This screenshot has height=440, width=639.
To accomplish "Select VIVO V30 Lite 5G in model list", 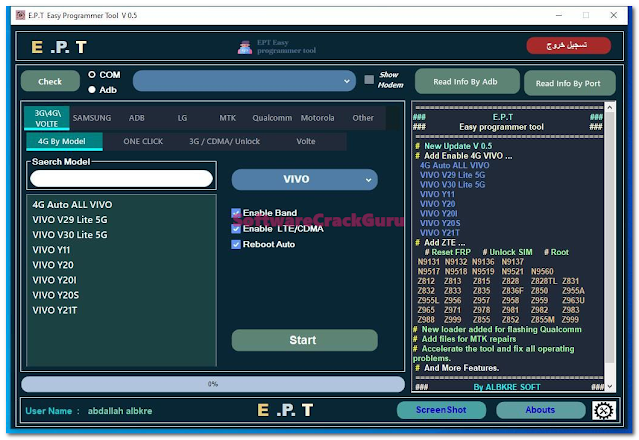I will (x=70, y=235).
